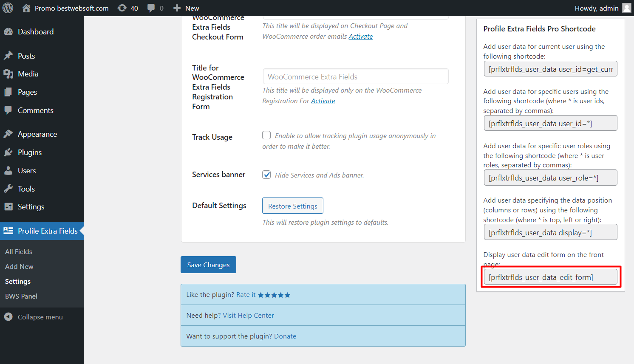This screenshot has height=364, width=634.
Task: Click Restore Settings to reset defaults
Action: tap(292, 206)
